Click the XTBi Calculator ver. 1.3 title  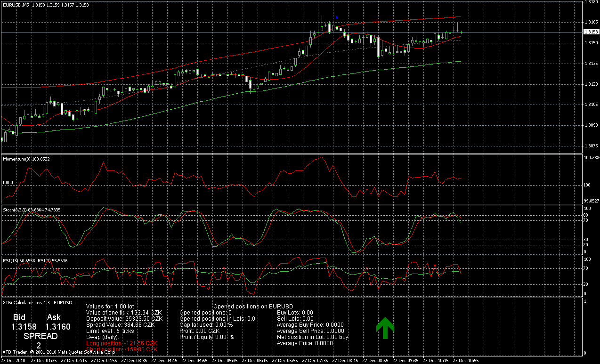tap(38, 302)
